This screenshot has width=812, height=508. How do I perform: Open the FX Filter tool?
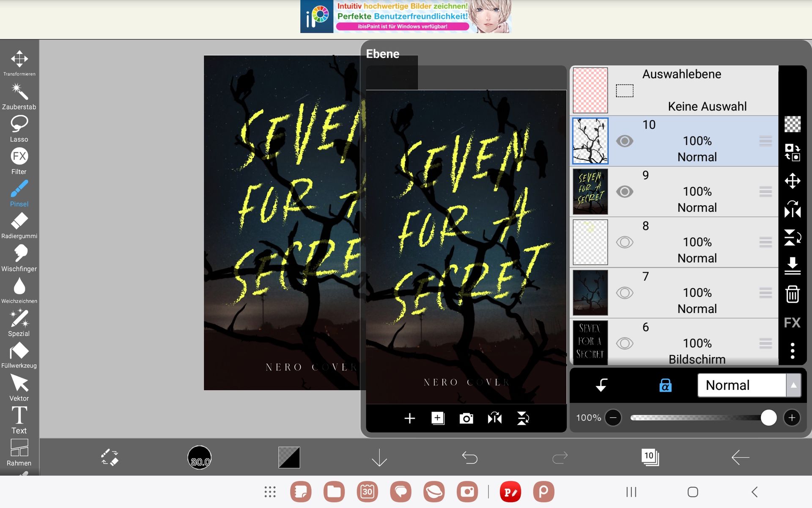tap(19, 161)
